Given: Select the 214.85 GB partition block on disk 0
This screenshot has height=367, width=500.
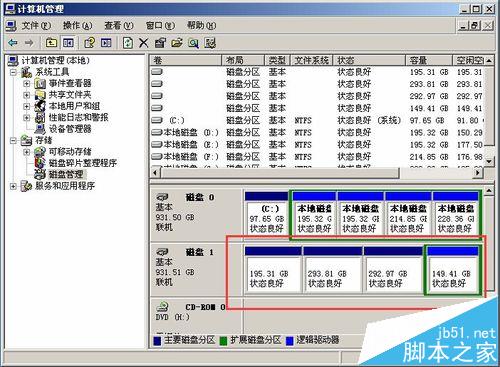Looking at the screenshot, I should coord(408,214).
